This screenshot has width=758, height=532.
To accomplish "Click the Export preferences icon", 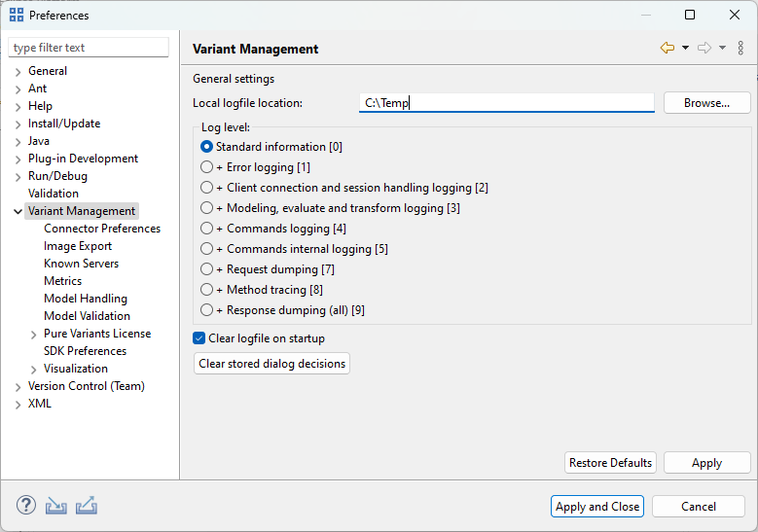I will click(x=86, y=506).
